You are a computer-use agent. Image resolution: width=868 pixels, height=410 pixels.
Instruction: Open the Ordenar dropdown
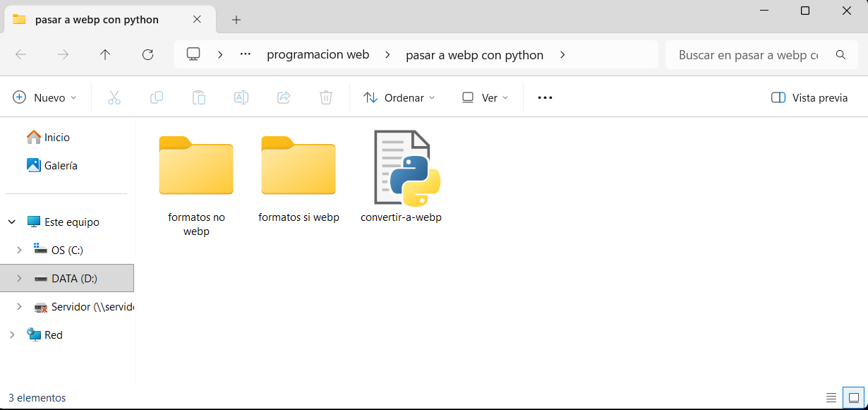pyautogui.click(x=399, y=97)
